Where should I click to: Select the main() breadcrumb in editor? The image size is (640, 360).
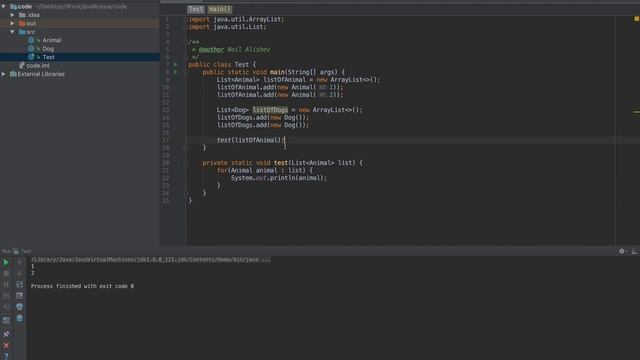tap(220, 9)
